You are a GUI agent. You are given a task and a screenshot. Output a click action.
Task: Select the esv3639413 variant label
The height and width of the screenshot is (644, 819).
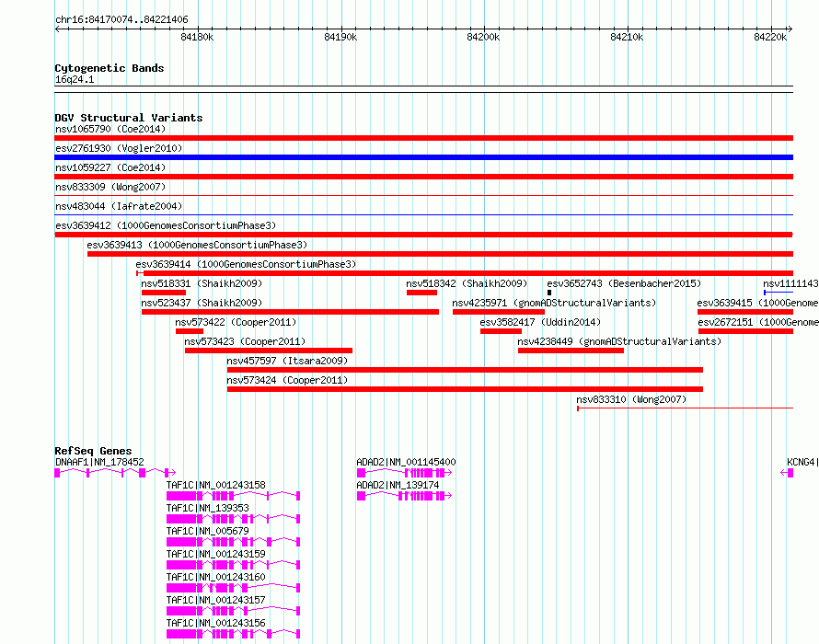197,245
